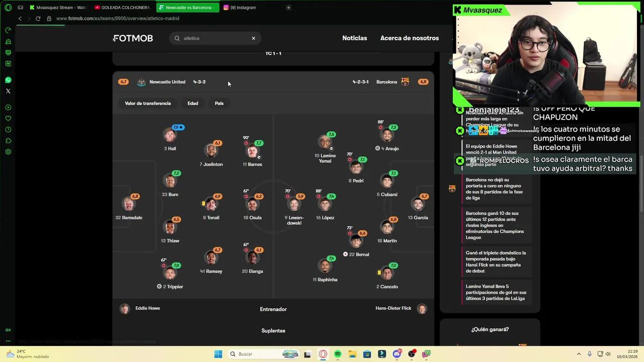
Task: Open player 10 Lamine Yamal
Action: pyautogui.click(x=325, y=148)
